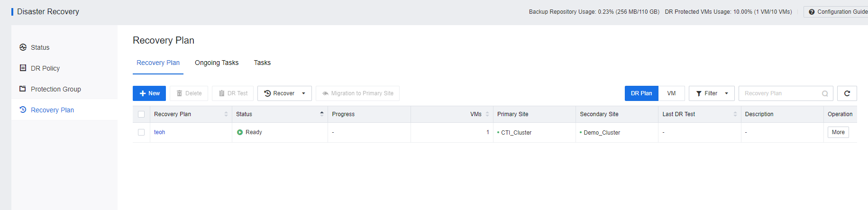
Task: Switch to the Ongoing Tasks tab
Action: (217, 63)
